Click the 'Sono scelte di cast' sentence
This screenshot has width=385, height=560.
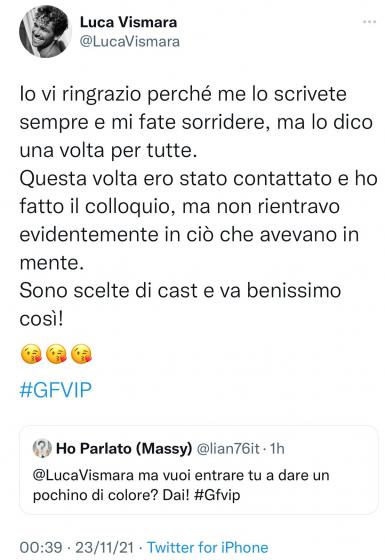[180, 304]
